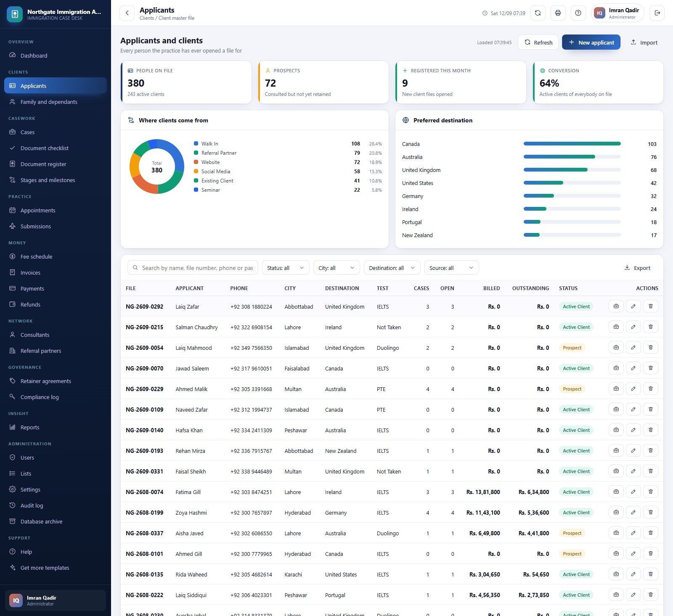The width and height of the screenshot is (673, 616).
Task: Print the page using the printer icon
Action: tap(558, 13)
